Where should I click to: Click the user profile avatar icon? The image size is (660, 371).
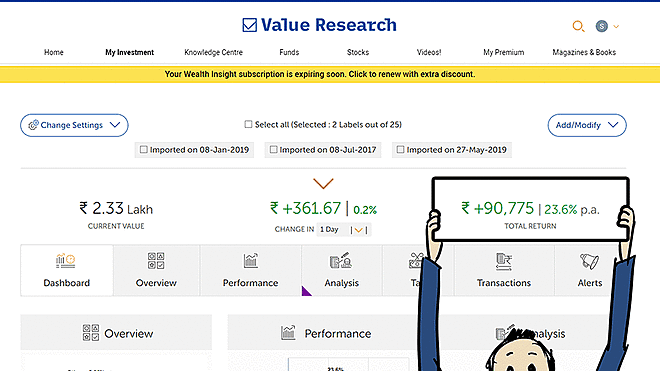(601, 26)
